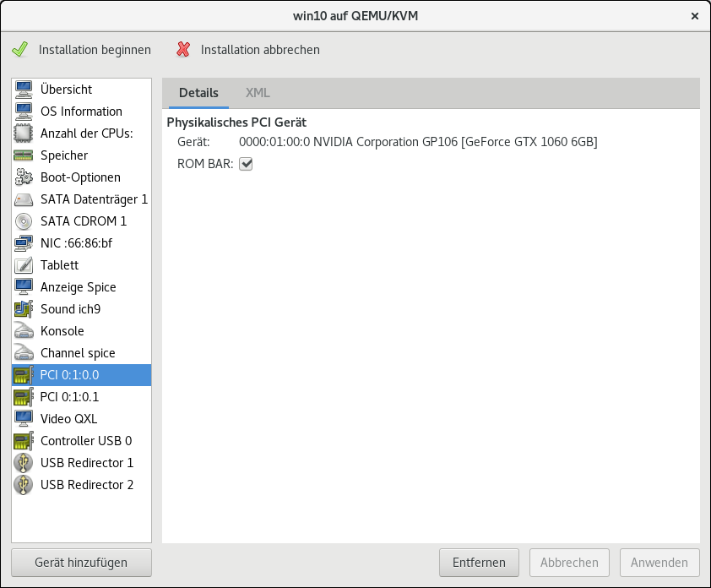Select PCI 0:1:0.1 entry text
711x588 pixels.
[69, 397]
